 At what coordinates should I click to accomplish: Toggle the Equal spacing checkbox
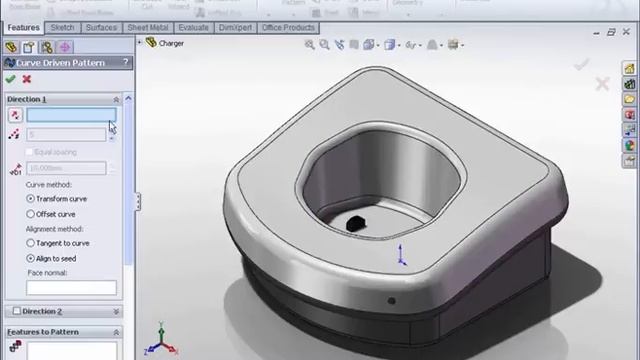(x=29, y=152)
